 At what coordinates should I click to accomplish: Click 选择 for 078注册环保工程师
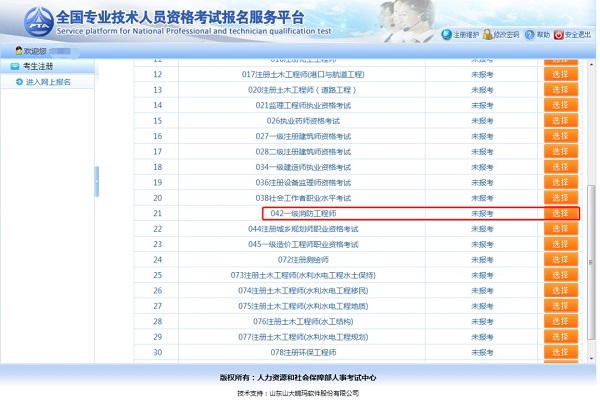click(x=561, y=352)
